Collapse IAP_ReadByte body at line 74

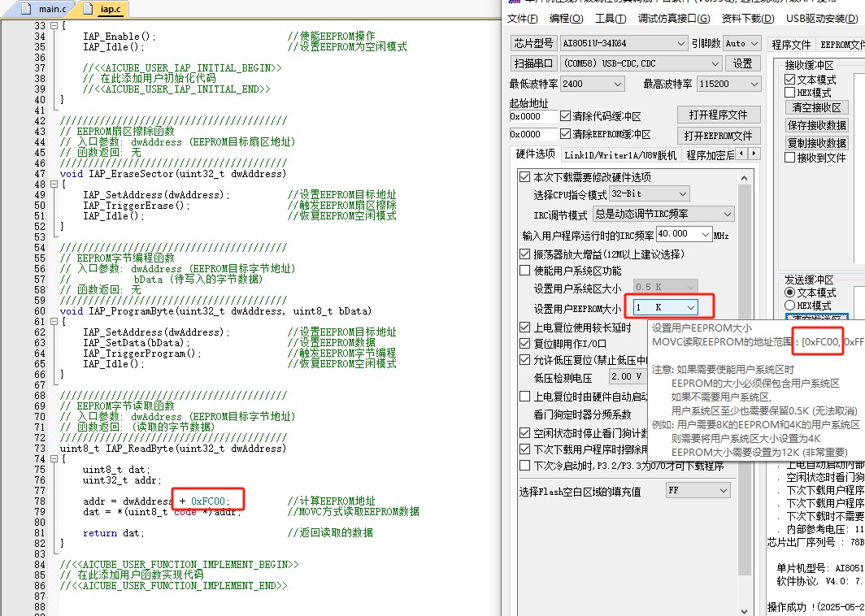[54, 459]
